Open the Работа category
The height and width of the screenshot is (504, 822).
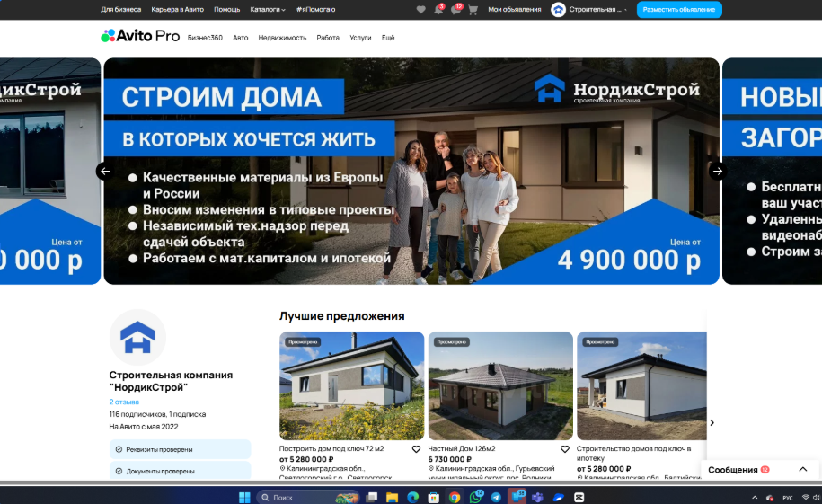tap(328, 38)
